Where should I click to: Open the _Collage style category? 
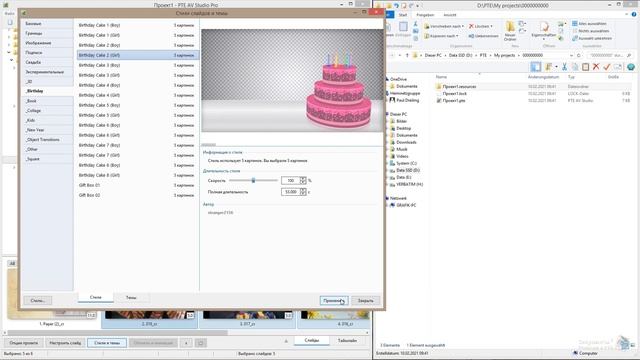[48, 111]
